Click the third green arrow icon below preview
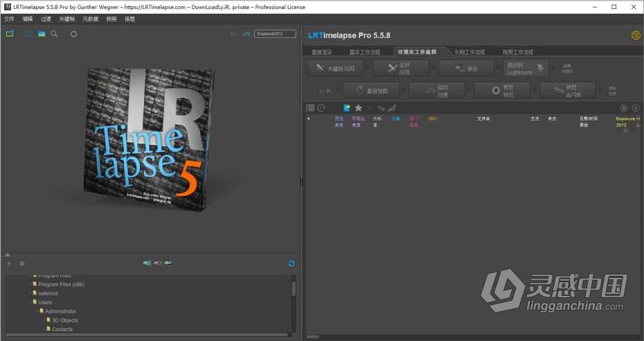Screen dimensions: 644x341 click(168, 263)
